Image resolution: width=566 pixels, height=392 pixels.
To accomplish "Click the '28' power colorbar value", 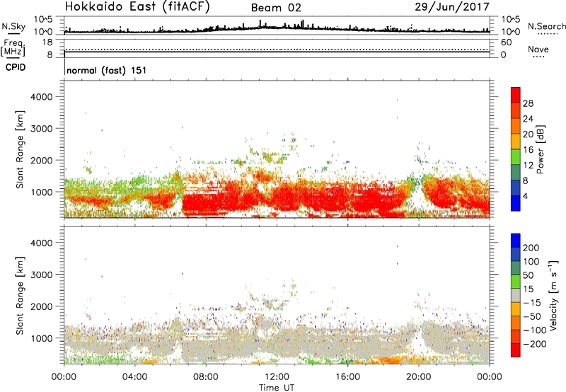I will point(528,103).
